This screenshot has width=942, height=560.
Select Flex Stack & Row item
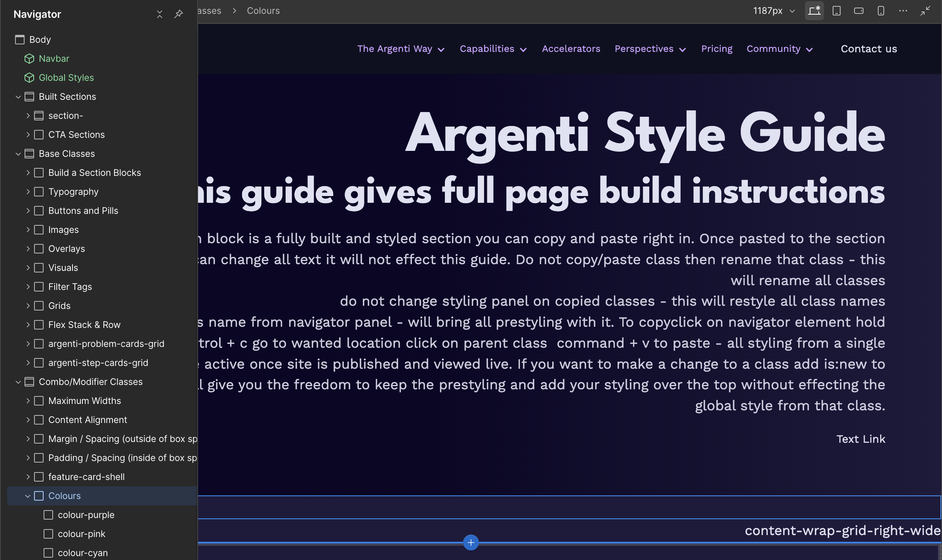(x=102, y=325)
